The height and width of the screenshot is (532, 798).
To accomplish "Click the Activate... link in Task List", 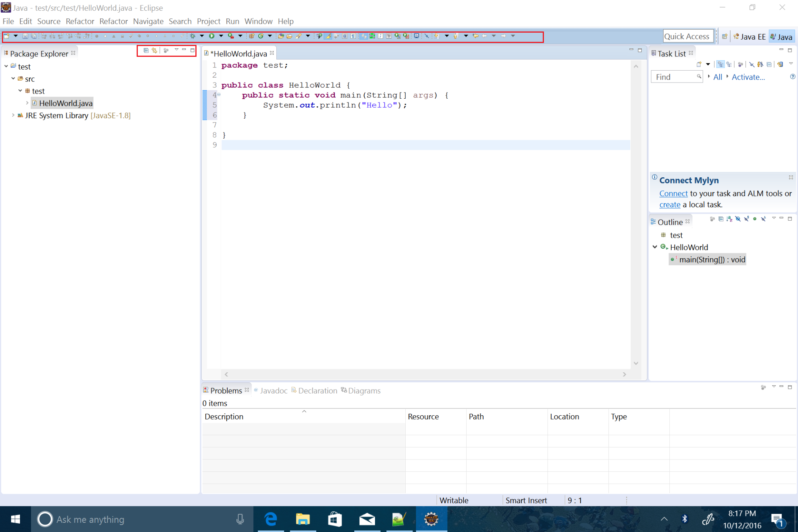I will pyautogui.click(x=748, y=77).
